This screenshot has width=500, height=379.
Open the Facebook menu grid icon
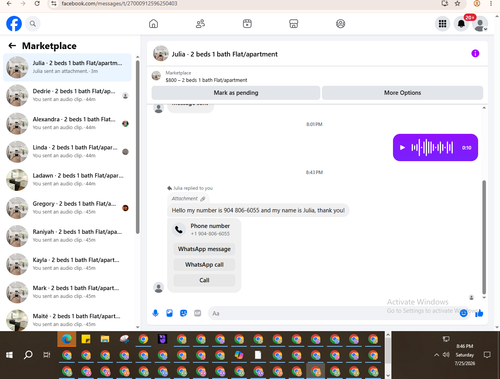pyautogui.click(x=442, y=24)
